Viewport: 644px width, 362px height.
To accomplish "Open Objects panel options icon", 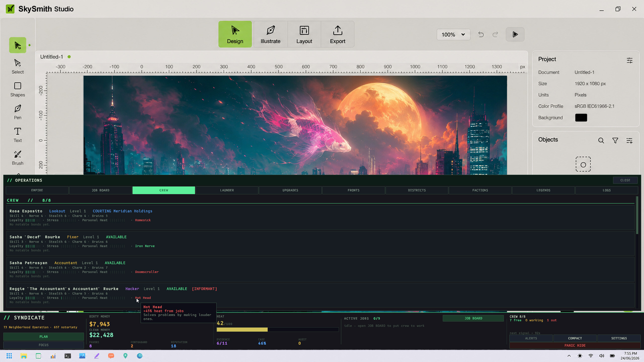I will click(629, 141).
